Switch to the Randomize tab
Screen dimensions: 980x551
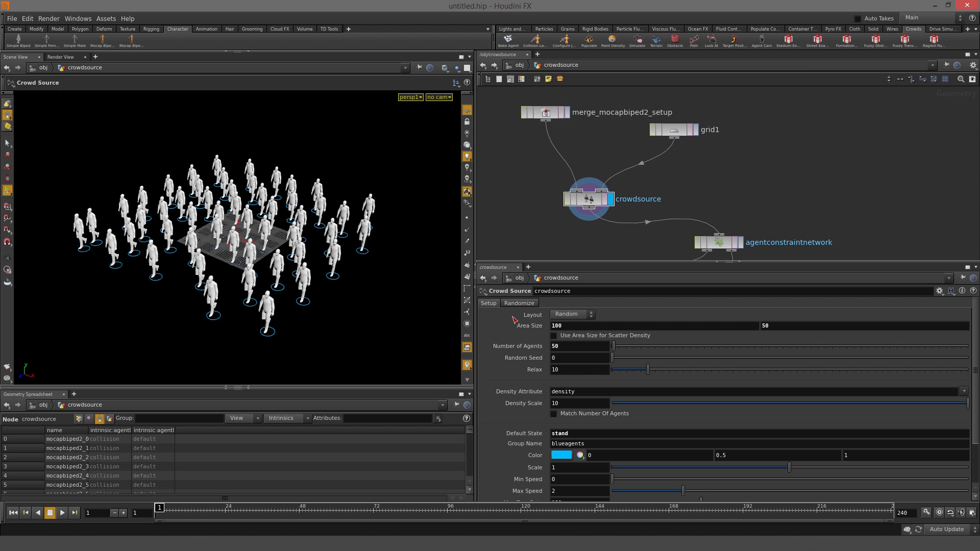[x=519, y=303]
